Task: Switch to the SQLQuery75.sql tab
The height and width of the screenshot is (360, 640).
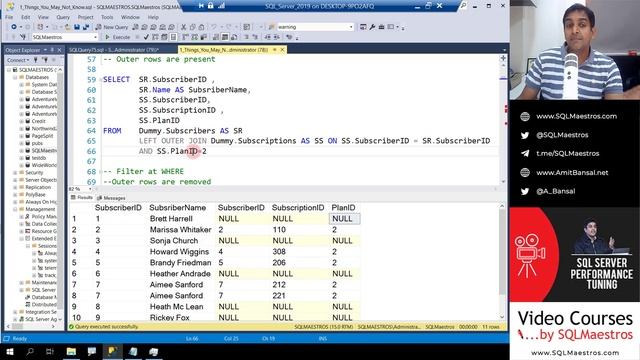Action: click(x=114, y=50)
